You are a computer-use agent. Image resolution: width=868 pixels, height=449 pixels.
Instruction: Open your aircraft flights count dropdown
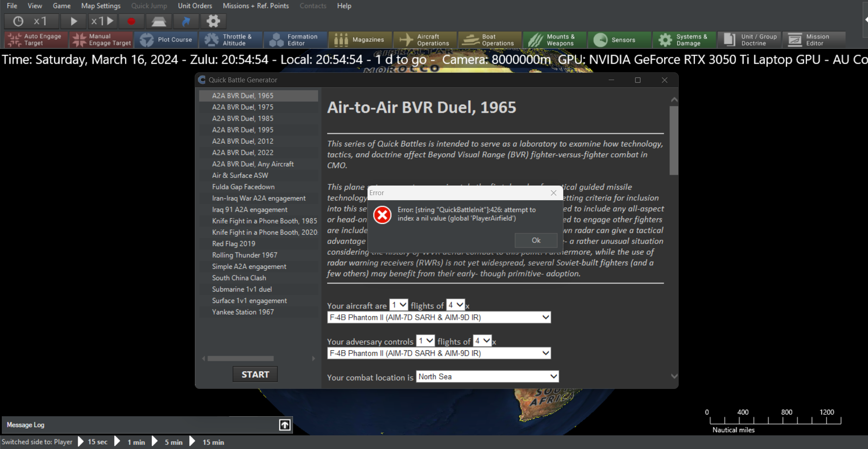coord(399,305)
